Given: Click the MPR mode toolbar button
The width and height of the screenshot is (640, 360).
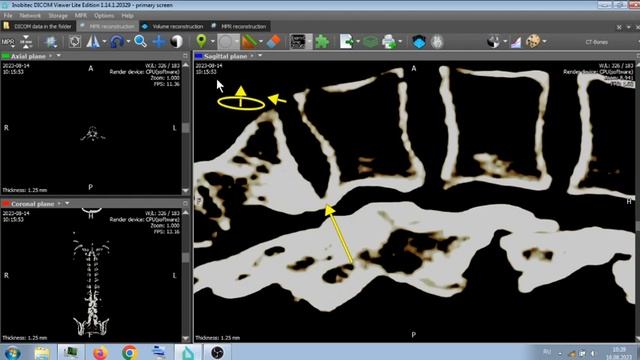Looking at the screenshot, I should point(8,42).
